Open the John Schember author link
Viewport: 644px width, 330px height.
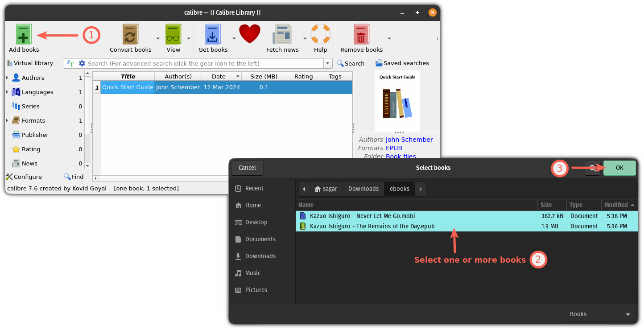click(x=409, y=139)
